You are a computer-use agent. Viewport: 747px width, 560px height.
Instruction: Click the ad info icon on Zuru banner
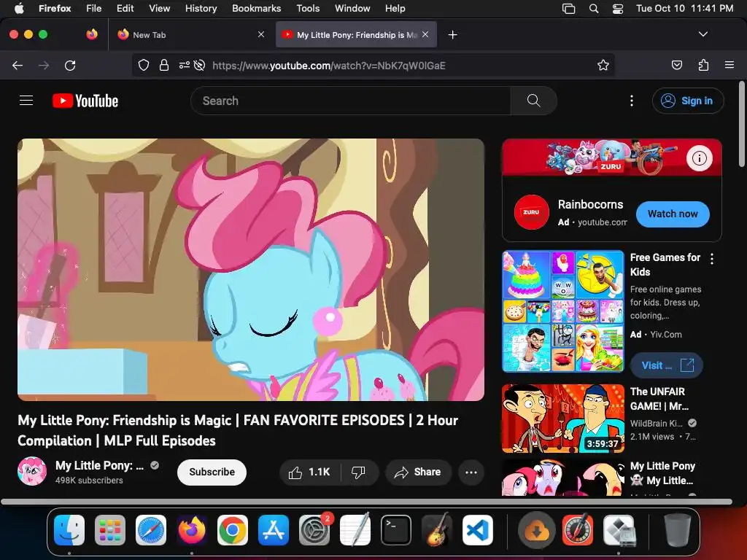click(x=700, y=158)
